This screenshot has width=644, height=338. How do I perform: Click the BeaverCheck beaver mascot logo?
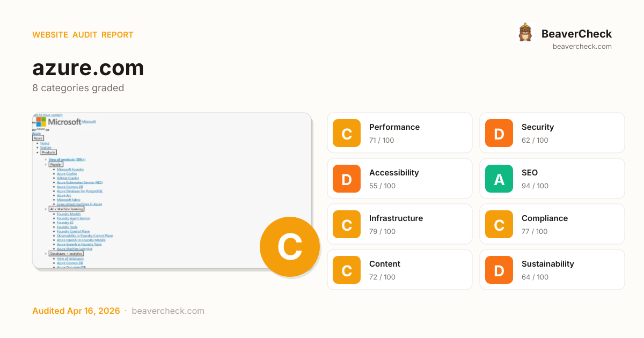pyautogui.click(x=525, y=33)
